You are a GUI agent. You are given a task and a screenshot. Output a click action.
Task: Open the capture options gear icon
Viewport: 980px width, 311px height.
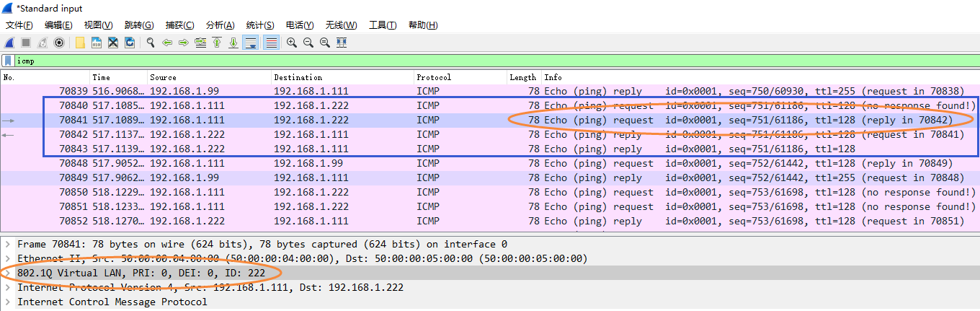point(59,43)
